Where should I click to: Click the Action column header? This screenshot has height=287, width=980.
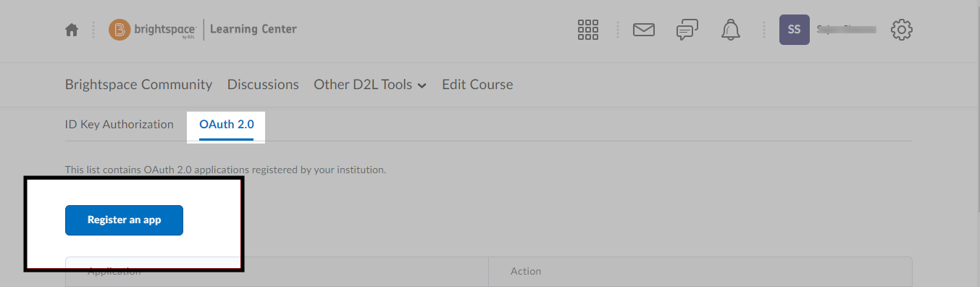526,271
